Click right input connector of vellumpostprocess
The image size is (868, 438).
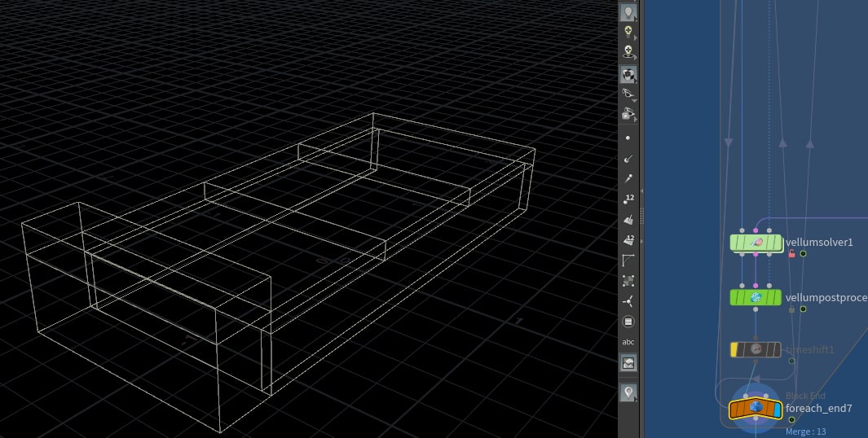coord(769,286)
